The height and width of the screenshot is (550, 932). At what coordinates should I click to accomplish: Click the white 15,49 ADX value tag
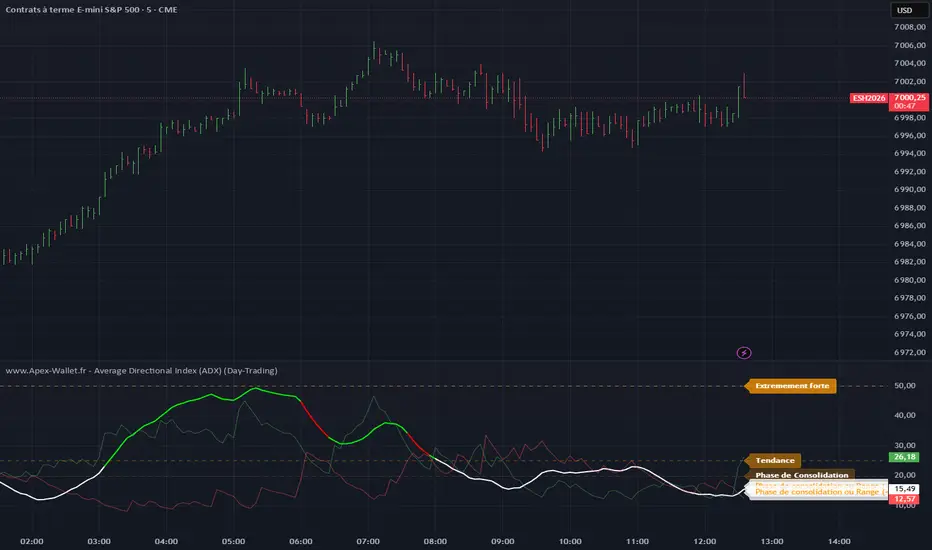click(x=903, y=488)
